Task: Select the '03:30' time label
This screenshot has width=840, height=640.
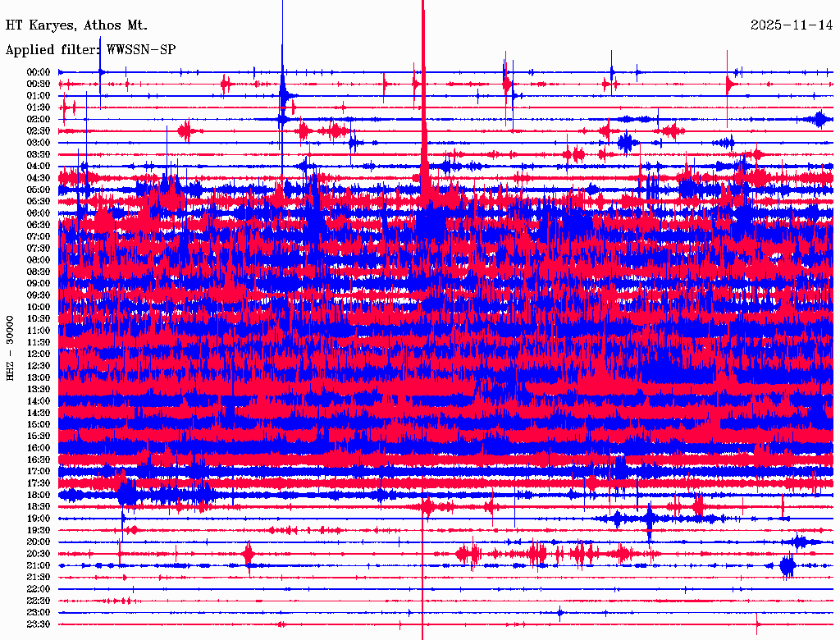Action: point(39,154)
